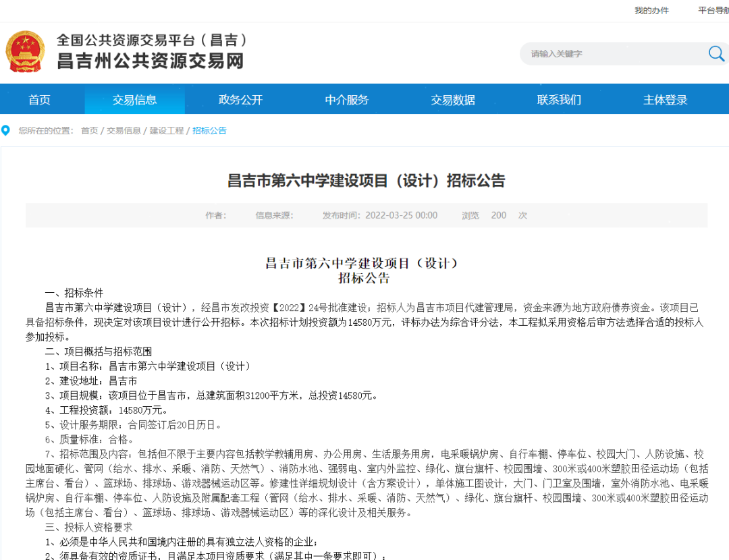
Task: Click 您所在的位置 label
Action: click(x=46, y=131)
